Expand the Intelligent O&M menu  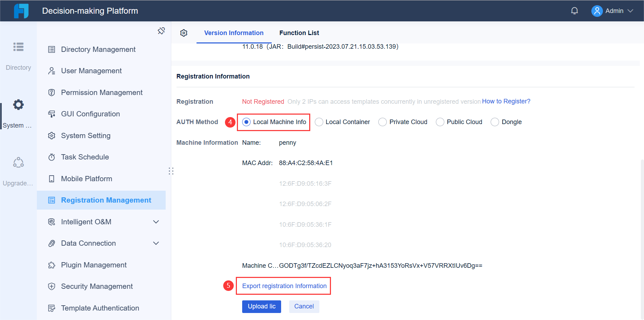(156, 222)
